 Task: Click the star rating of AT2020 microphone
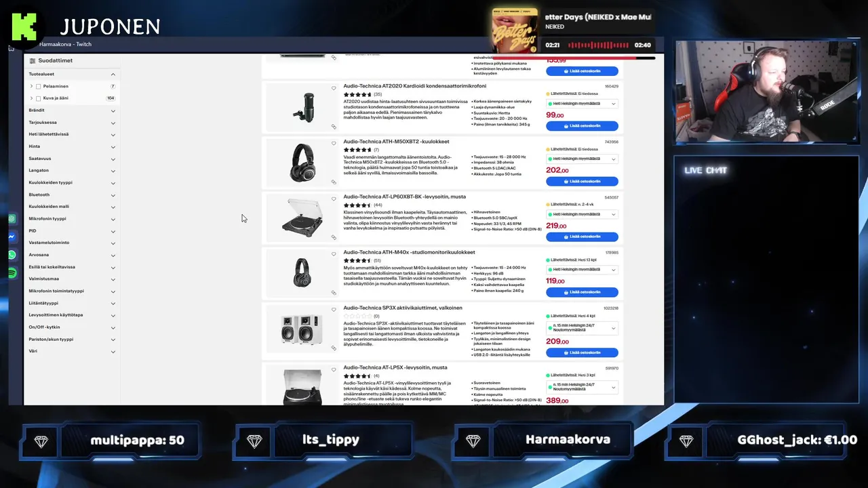(357, 94)
